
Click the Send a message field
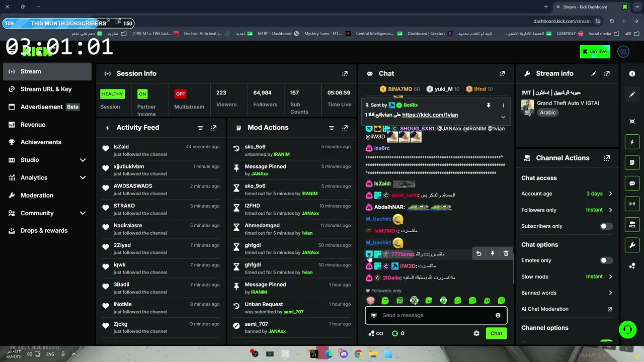[x=436, y=315]
